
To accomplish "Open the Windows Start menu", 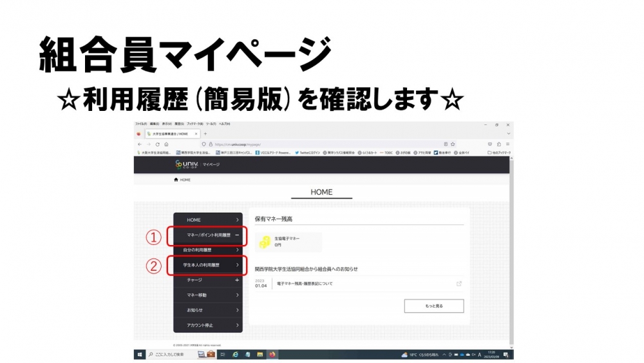I will (139, 354).
